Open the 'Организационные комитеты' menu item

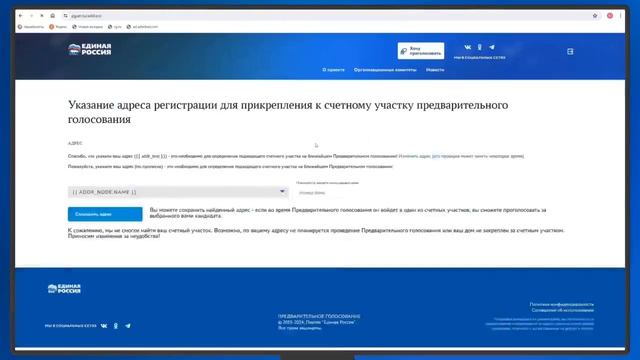point(385,70)
